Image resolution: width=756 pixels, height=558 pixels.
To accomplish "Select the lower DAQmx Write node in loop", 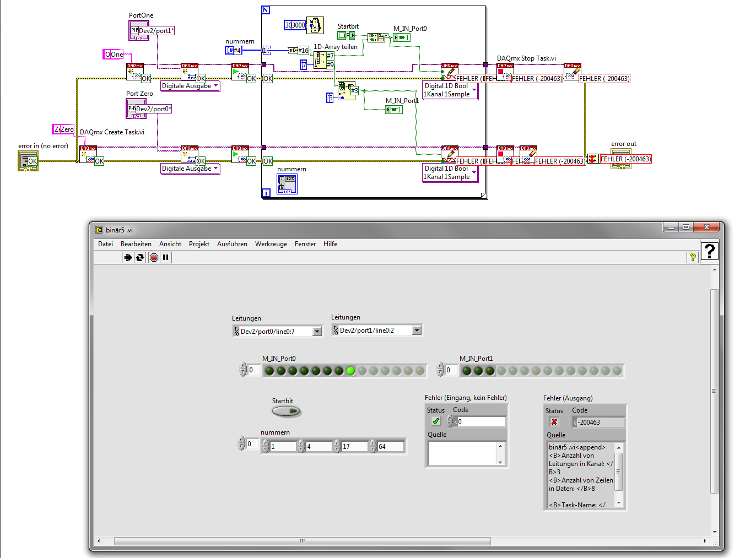I will tap(450, 155).
